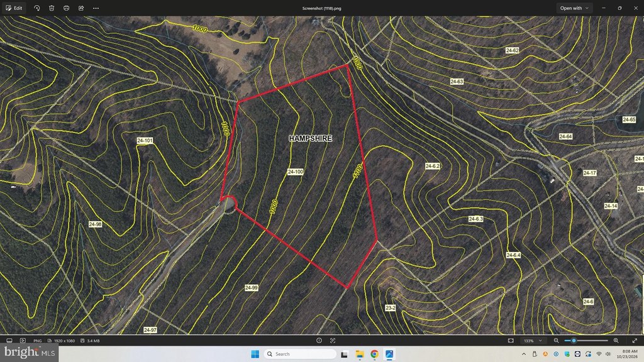Click the Edit button in Photos
Viewport: 644px width, 362px height.
14,8
